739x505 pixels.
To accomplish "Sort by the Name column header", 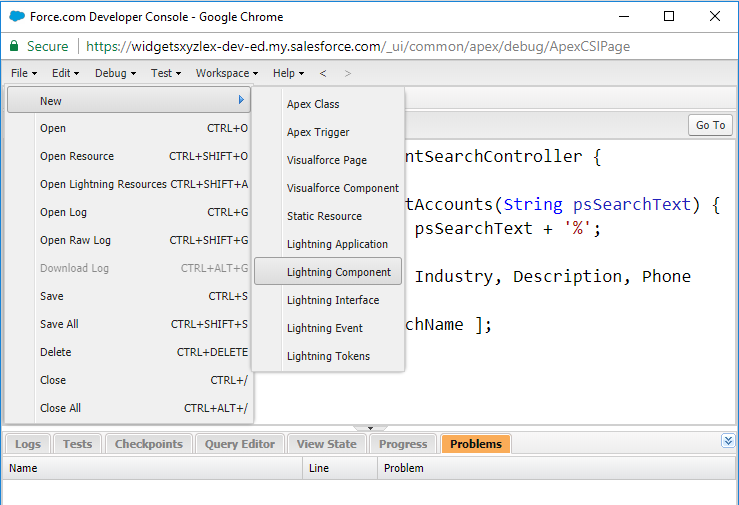I will 153,468.
